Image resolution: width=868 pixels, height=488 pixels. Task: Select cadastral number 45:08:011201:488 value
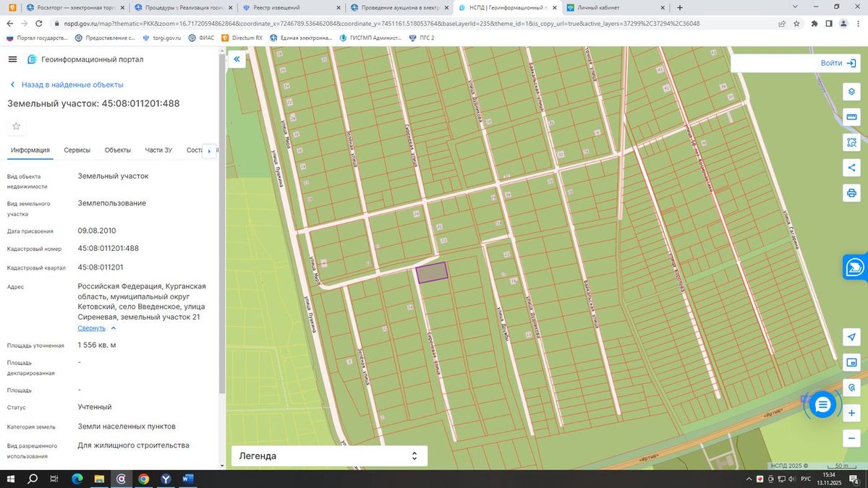tap(109, 249)
